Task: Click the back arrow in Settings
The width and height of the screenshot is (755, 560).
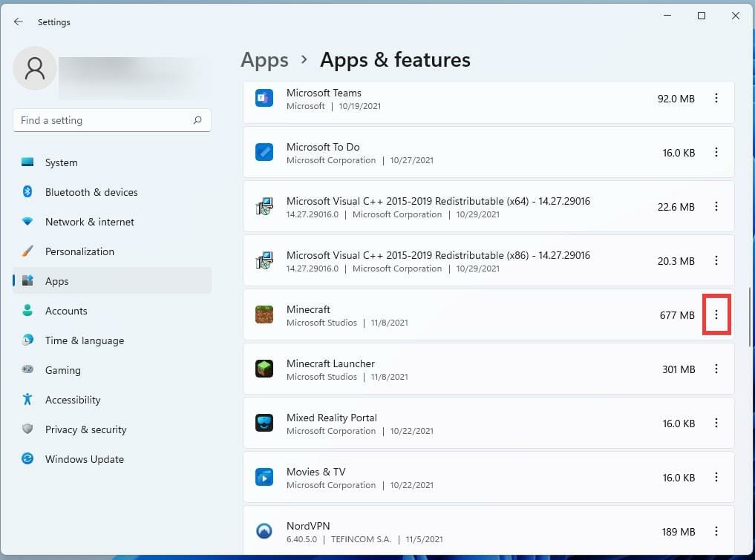Action: pos(19,22)
